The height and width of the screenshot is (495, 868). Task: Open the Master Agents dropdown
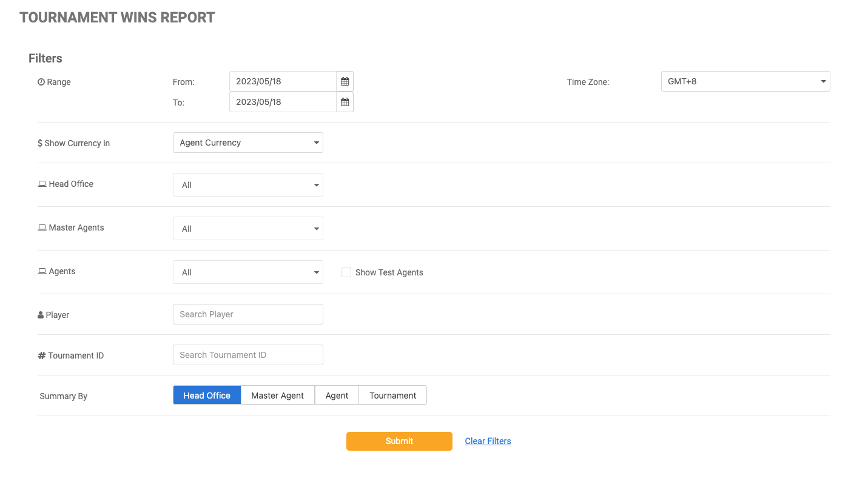coord(247,229)
